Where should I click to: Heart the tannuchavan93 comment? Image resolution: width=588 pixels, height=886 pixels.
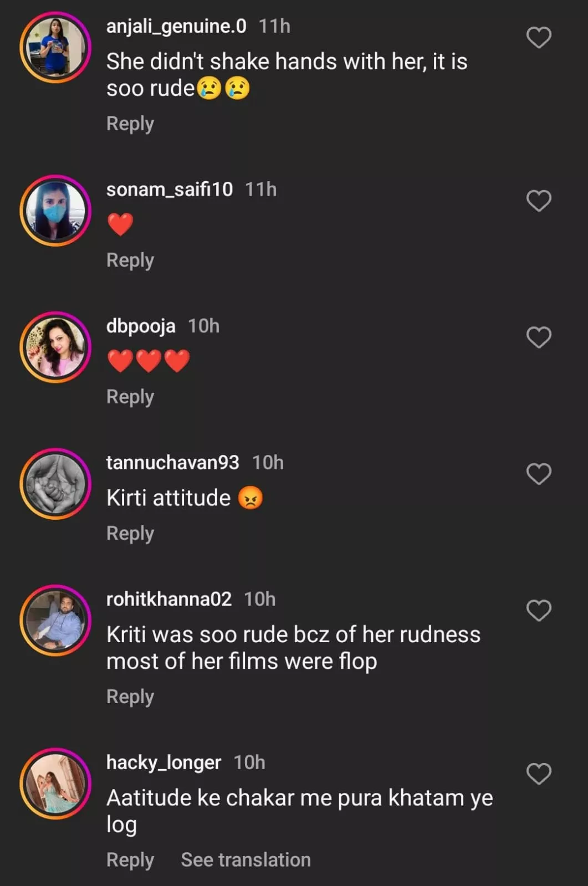tap(538, 474)
